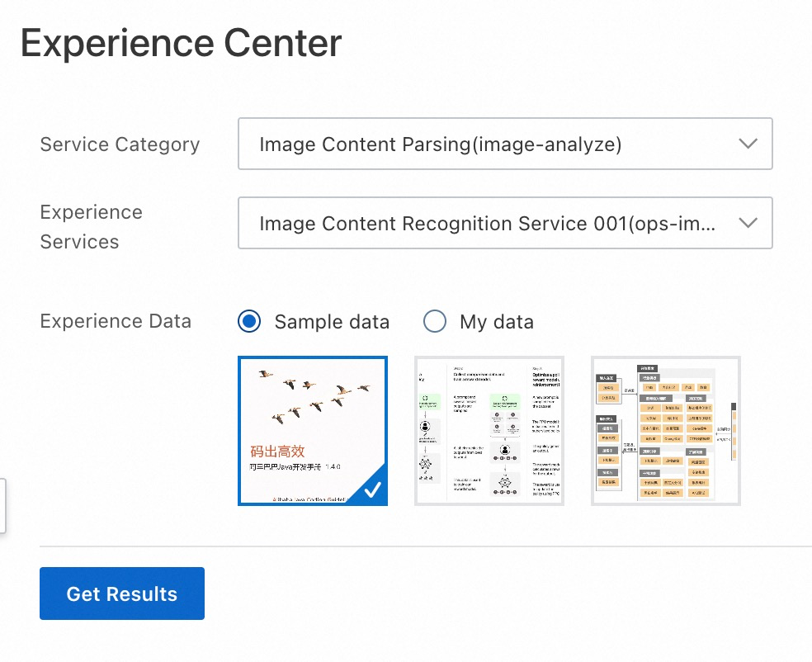Click the Experience Center heading
Image resolution: width=812 pixels, height=662 pixels.
[181, 43]
